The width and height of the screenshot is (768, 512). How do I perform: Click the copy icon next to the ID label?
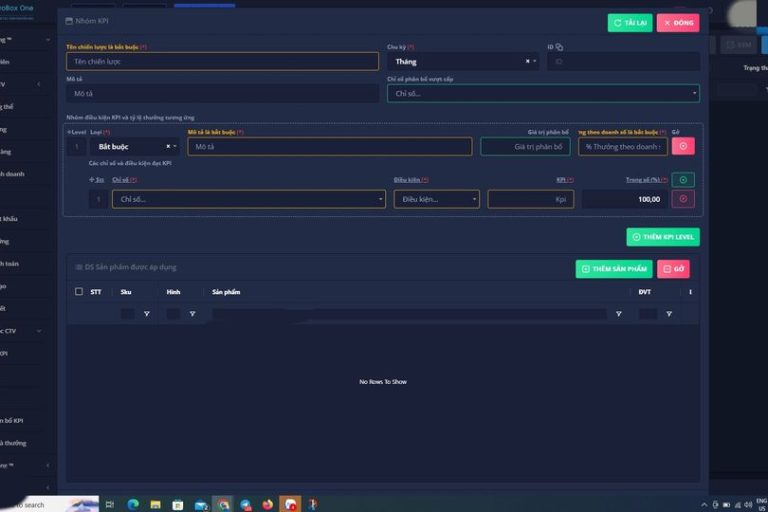click(559, 47)
